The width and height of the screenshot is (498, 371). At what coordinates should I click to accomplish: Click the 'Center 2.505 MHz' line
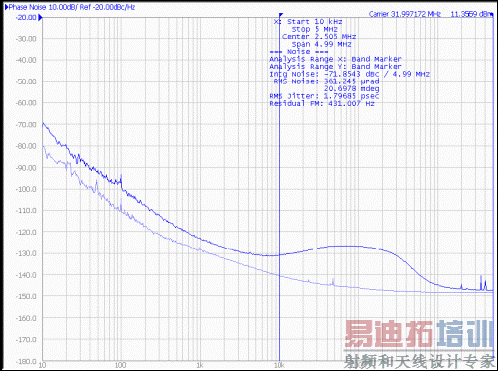[319, 37]
